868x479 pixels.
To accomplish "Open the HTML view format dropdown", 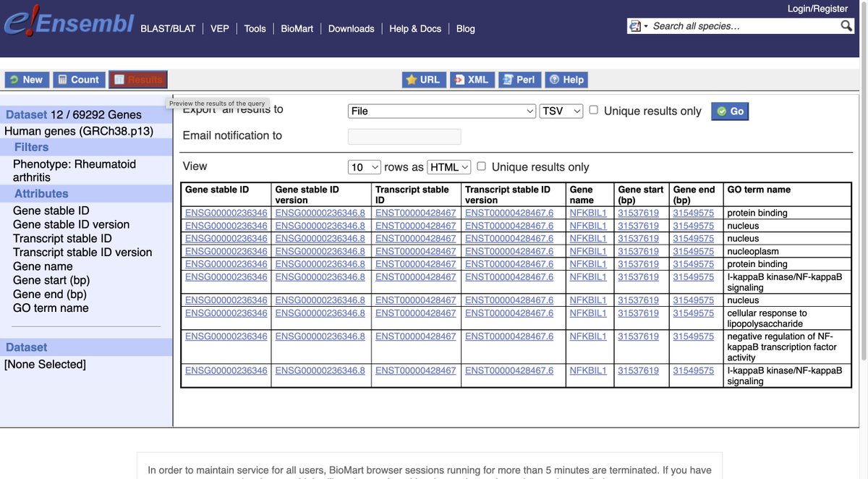I will pyautogui.click(x=449, y=167).
